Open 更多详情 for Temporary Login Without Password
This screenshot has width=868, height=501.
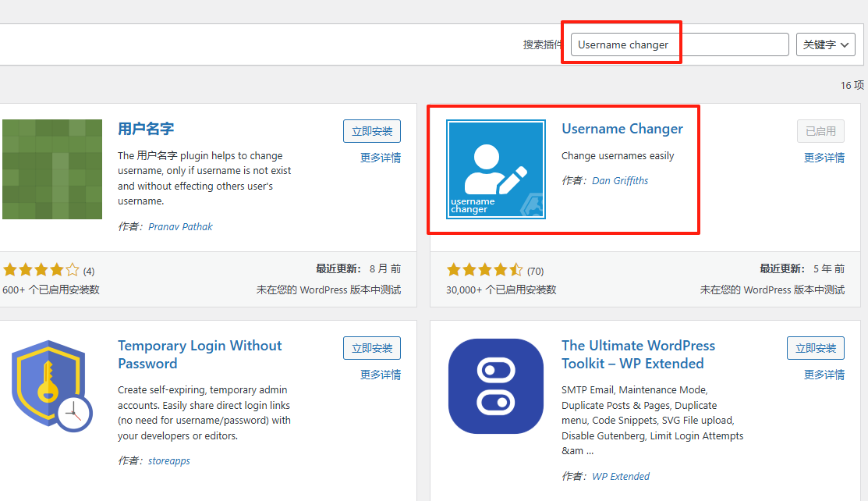tap(381, 375)
